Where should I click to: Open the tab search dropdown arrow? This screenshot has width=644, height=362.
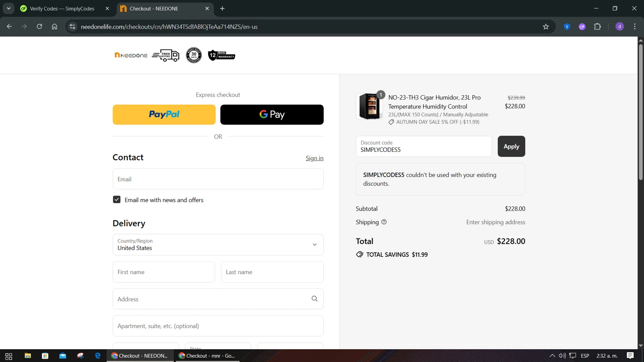tap(9, 9)
